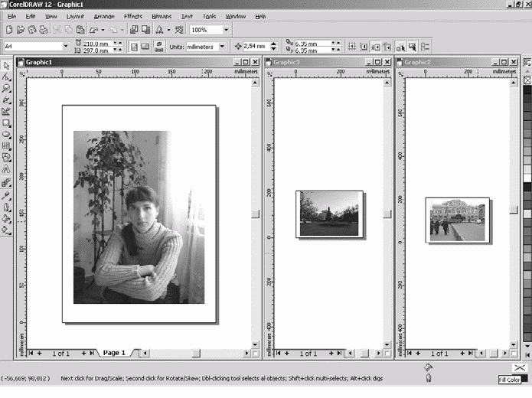Viewport: 532px width, 398px height.
Task: Click the Print icon in toolbar
Action: click(x=41, y=30)
